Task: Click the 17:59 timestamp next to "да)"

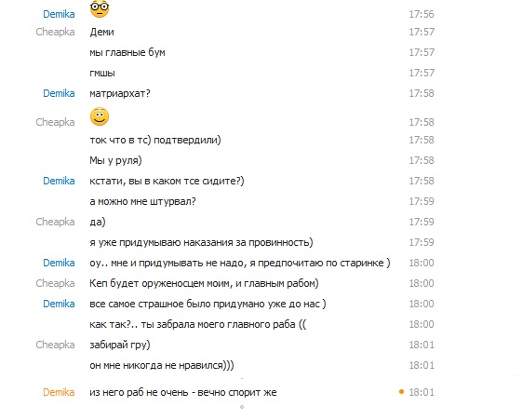Action: [x=422, y=222]
